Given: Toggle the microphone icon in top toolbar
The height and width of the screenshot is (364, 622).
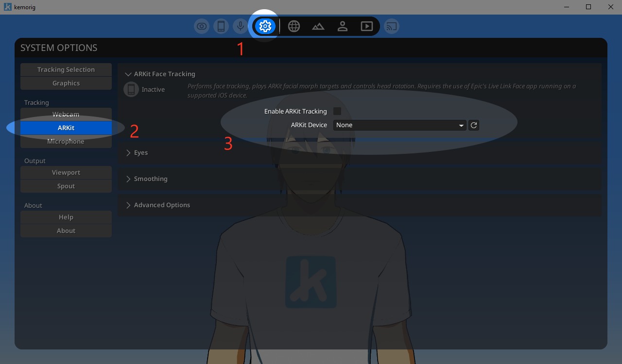Looking at the screenshot, I should [240, 26].
